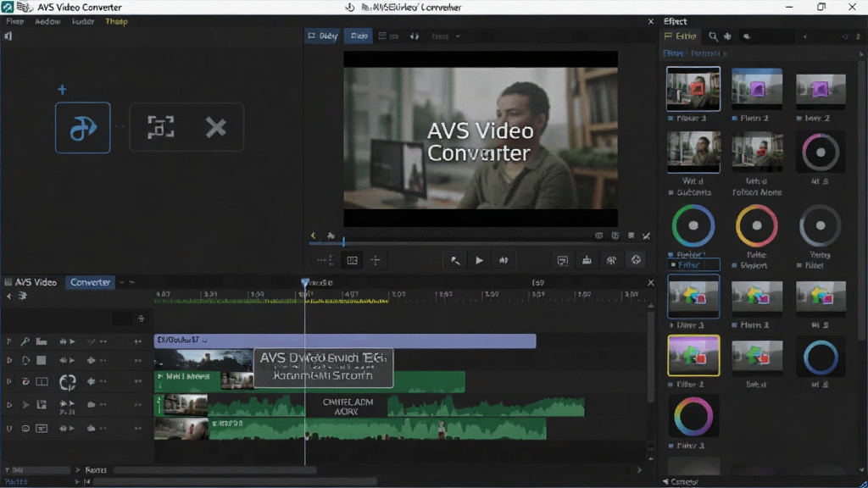The image size is (868, 488).
Task: Open search magnifier in Effect panel
Action: [x=713, y=36]
